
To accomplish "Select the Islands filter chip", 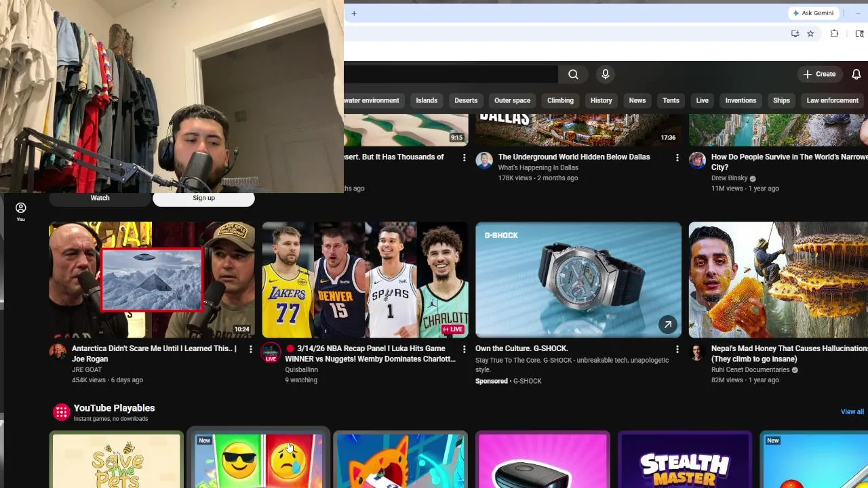I will [x=427, y=100].
